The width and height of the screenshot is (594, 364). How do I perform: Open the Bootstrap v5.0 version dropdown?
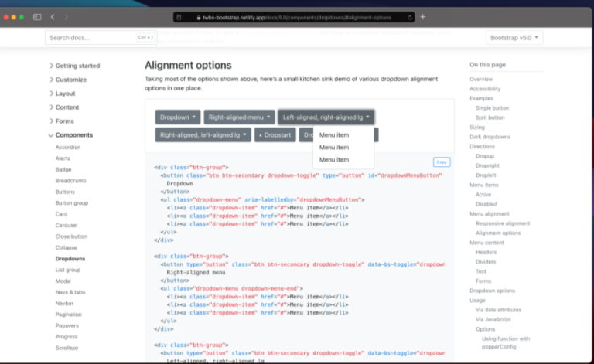pyautogui.click(x=514, y=37)
